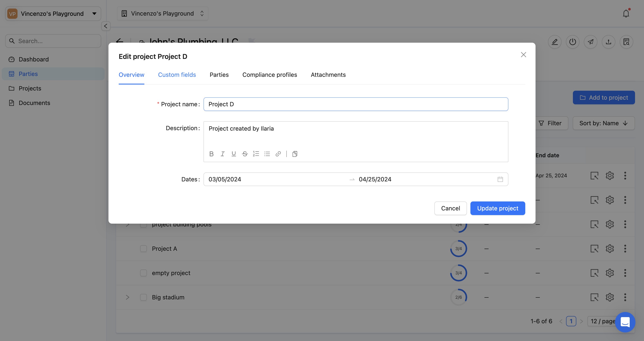Expand the Big stadium row
The width and height of the screenshot is (644, 341).
click(127, 297)
